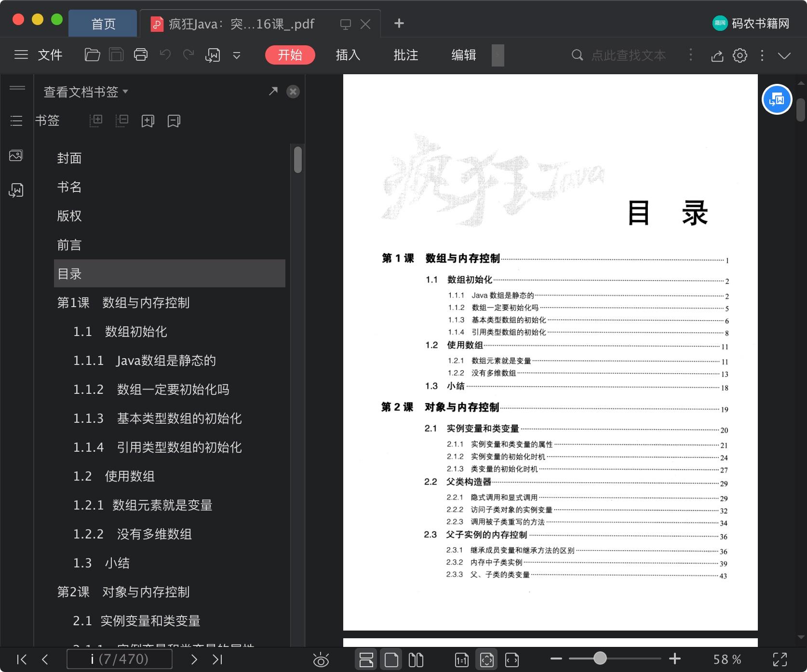
Task: Select the 书名 bookmark
Action: (x=69, y=187)
